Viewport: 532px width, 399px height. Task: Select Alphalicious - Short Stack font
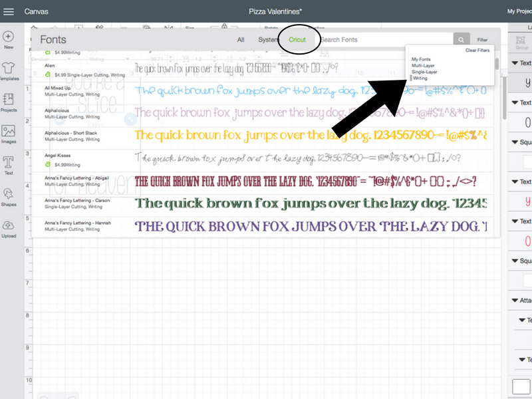pos(262,138)
